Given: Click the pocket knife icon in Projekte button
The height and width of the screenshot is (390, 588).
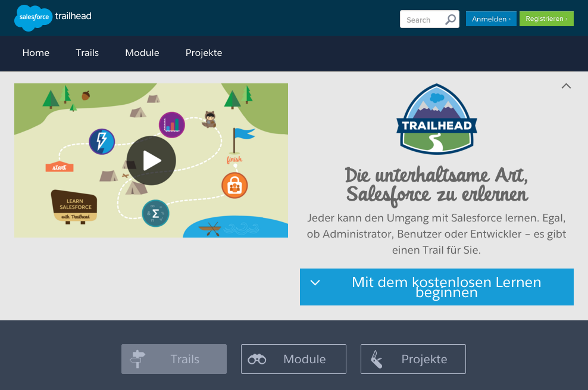Looking at the screenshot, I should (377, 359).
